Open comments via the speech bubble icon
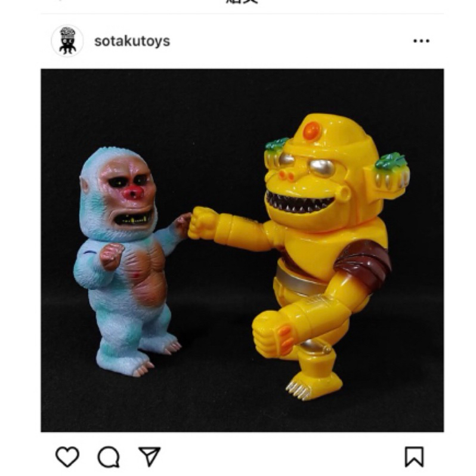The image size is (476, 476). (x=109, y=456)
